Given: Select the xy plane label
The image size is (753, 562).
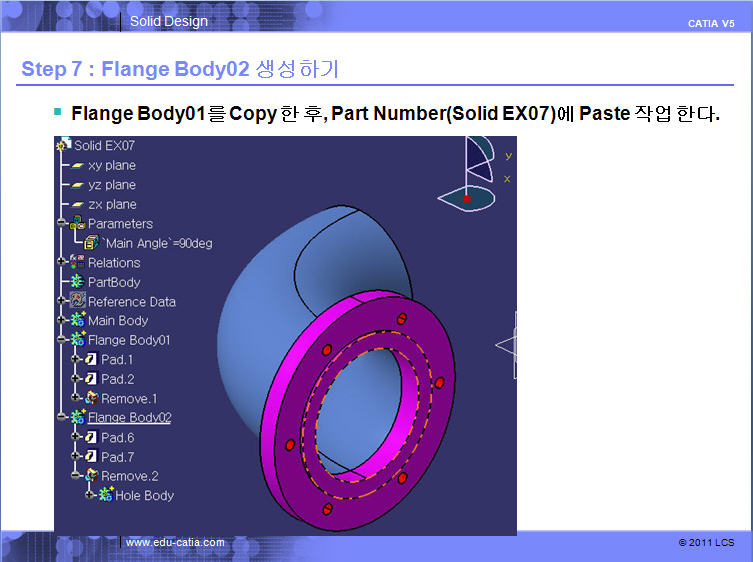Looking at the screenshot, I should (112, 166).
